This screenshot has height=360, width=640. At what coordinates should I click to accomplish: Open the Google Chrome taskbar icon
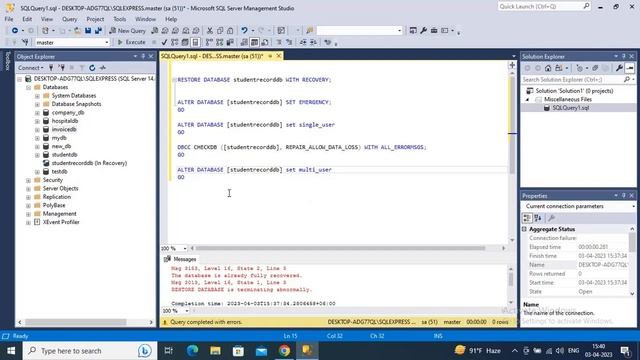(284, 351)
